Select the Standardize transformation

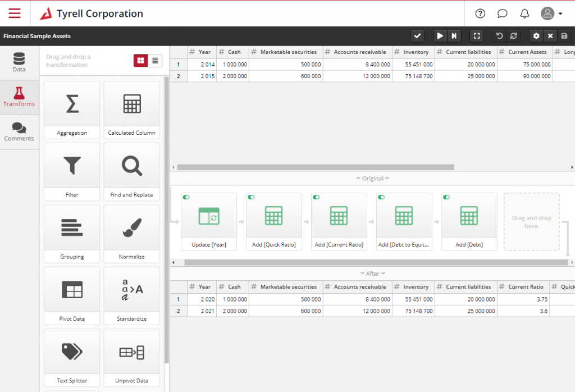(131, 296)
